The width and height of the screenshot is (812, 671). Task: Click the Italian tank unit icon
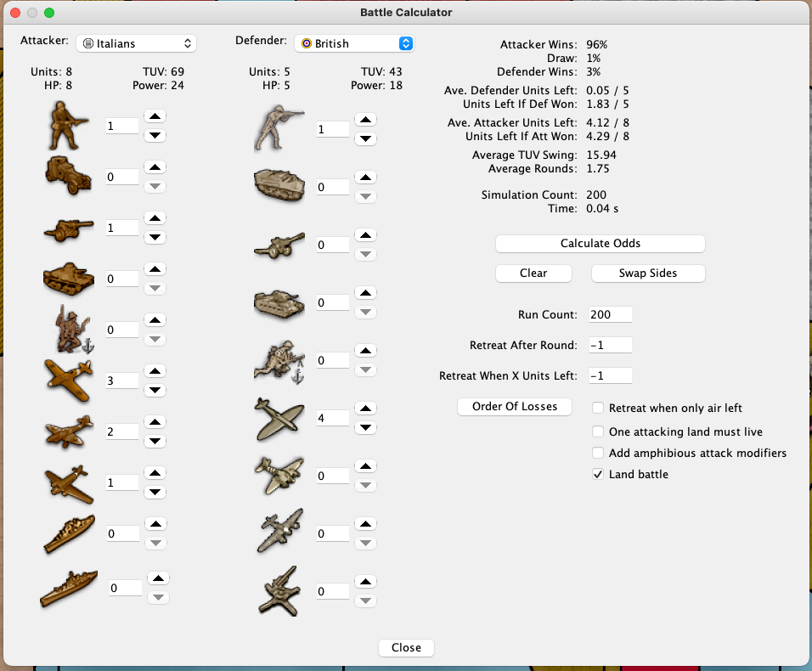pyautogui.click(x=69, y=278)
